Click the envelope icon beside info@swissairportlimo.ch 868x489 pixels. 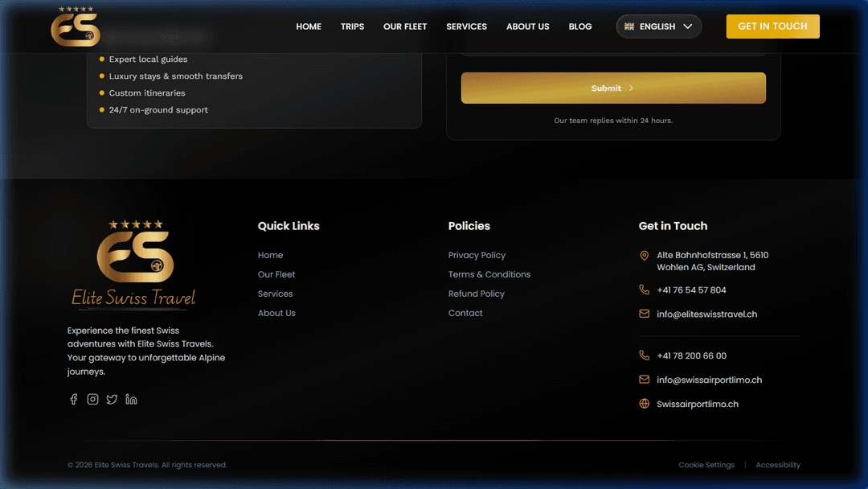[644, 380]
